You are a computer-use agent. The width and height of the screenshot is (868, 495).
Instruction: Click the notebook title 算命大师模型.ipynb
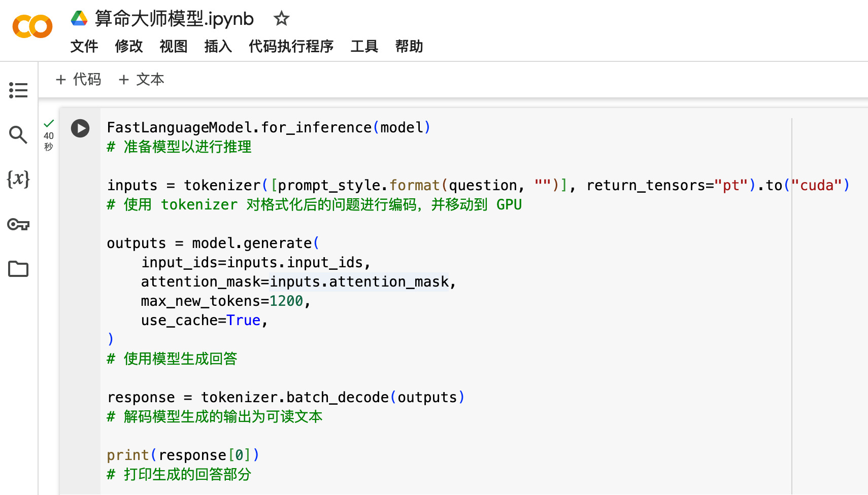[x=174, y=19]
